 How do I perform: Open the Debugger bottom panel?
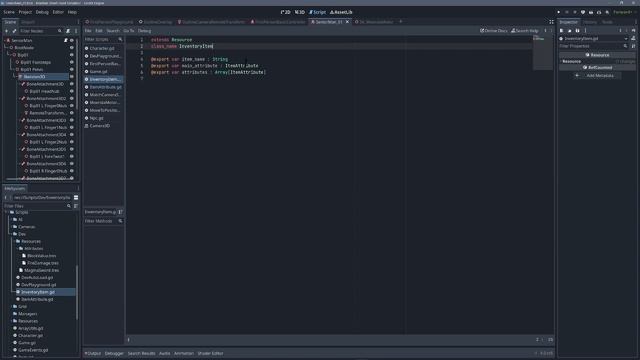114,353
